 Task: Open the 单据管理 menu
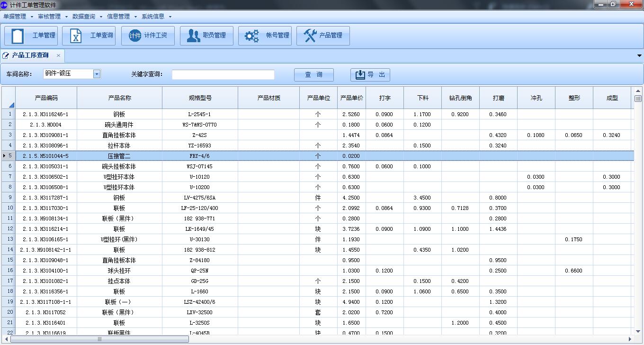(18, 17)
